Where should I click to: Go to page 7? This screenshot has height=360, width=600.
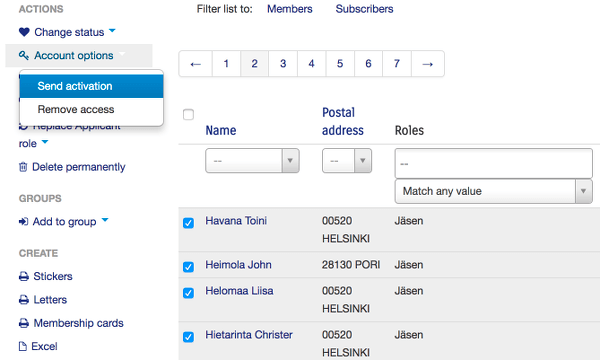click(x=397, y=64)
